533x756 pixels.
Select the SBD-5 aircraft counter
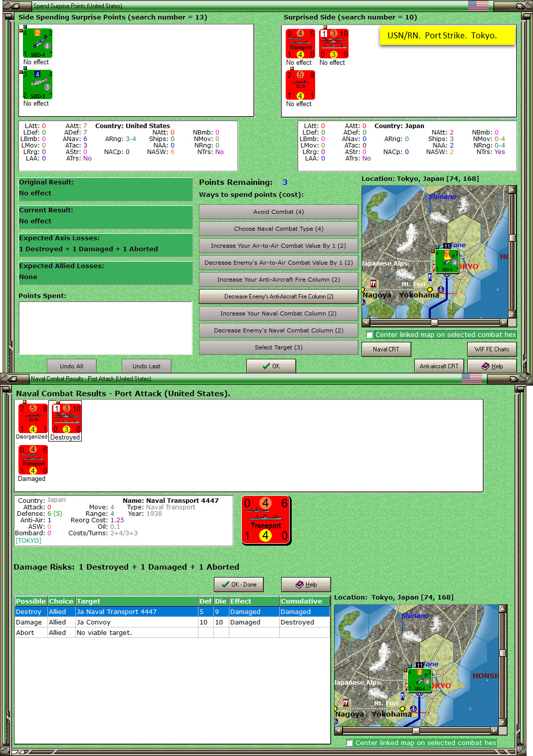pos(37,85)
